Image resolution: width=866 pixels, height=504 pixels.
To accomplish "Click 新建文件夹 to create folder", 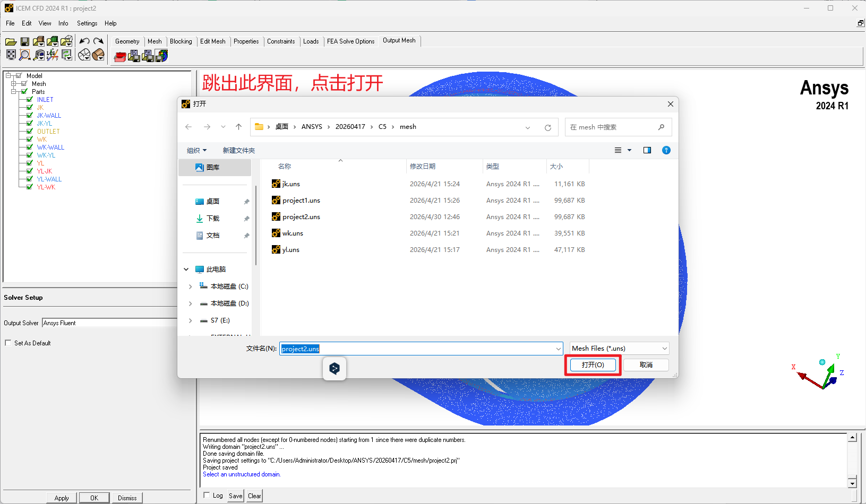I will (x=239, y=150).
